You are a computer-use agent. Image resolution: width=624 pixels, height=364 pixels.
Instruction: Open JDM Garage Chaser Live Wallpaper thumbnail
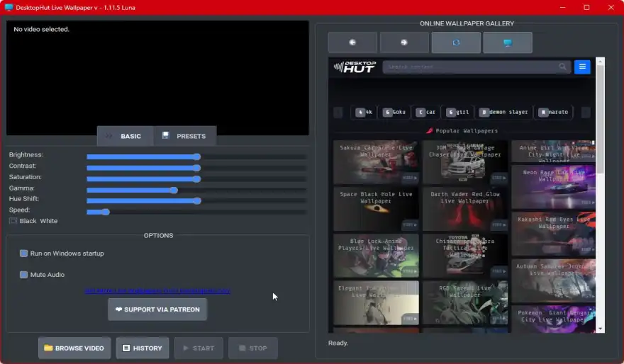(x=465, y=162)
